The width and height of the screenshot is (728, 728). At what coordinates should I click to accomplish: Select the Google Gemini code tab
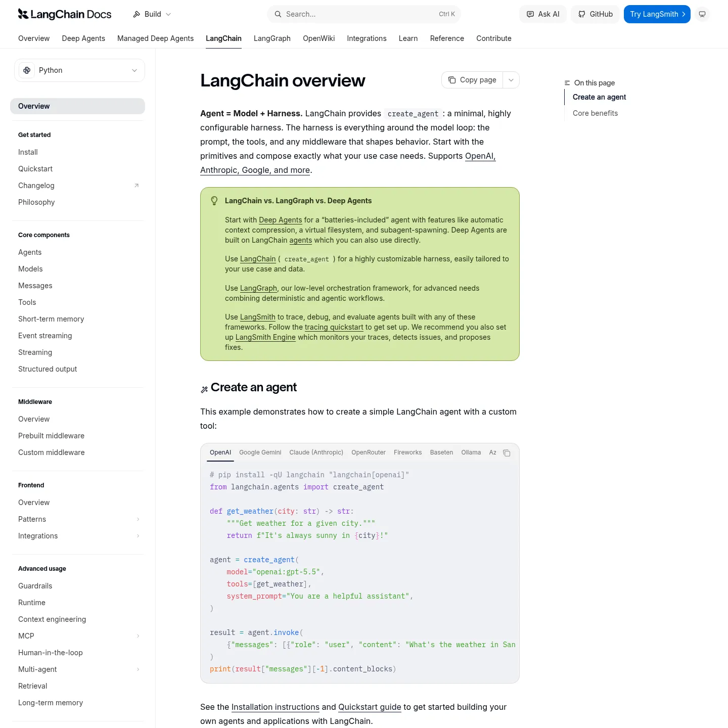260,452
